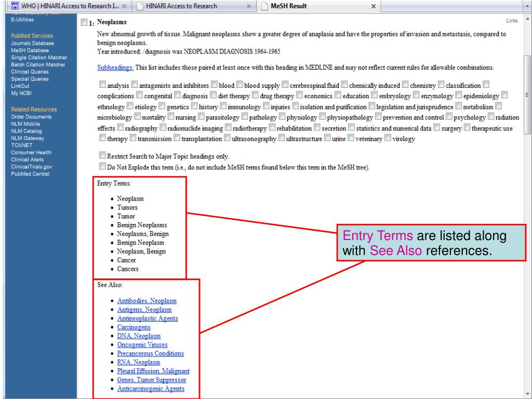The height and width of the screenshot is (399, 532).
Task: Open the Anticarcinogenic Agents link
Action: 151,389
